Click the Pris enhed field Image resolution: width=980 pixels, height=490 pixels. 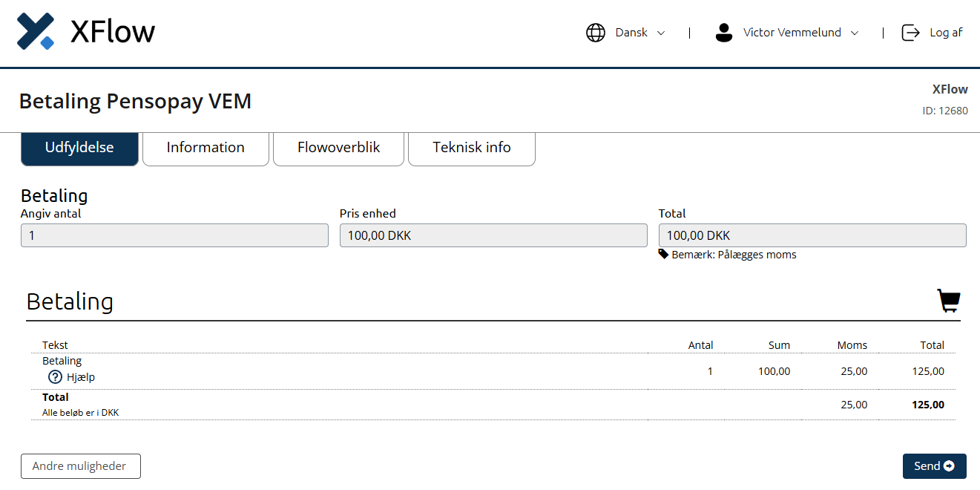[x=493, y=235]
